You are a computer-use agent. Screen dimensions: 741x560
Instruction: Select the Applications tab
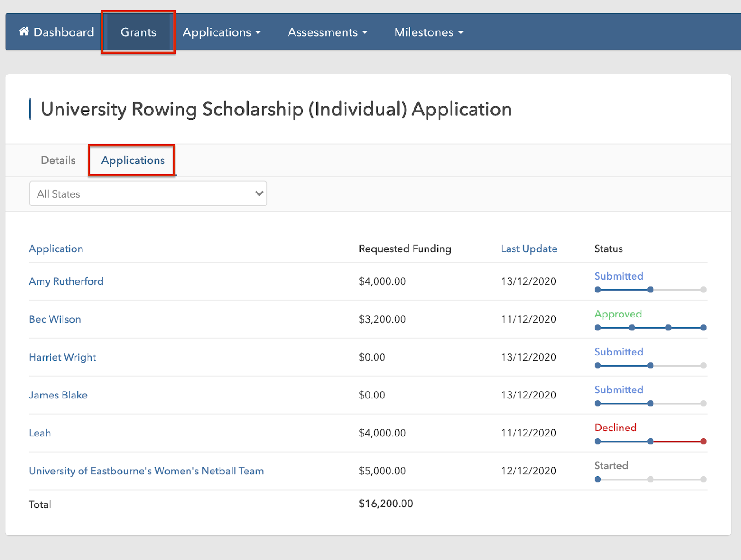[x=133, y=160]
